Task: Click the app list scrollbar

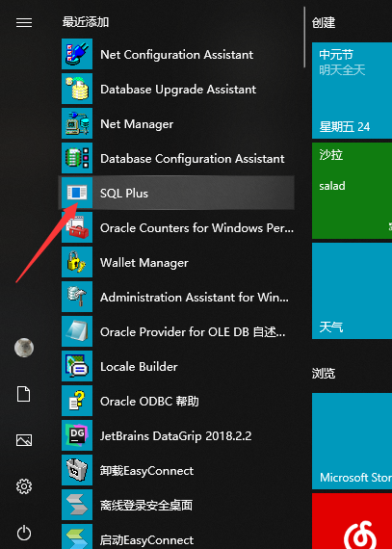Action: (x=304, y=37)
